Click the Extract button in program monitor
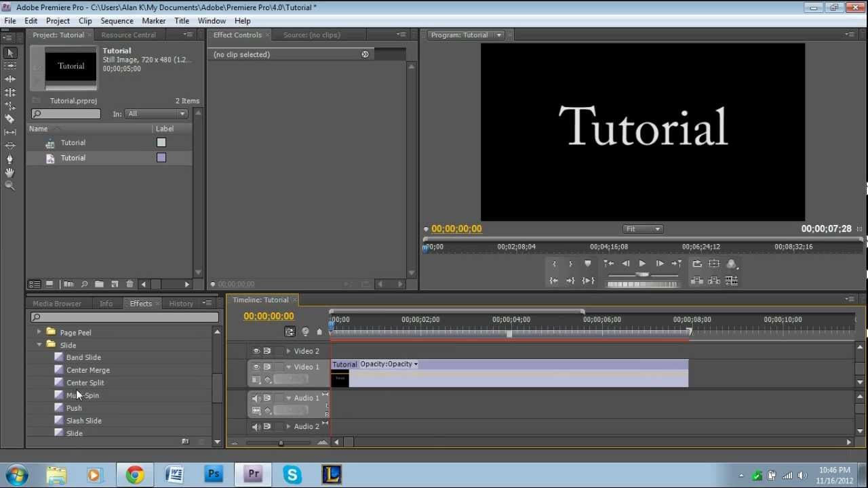Viewport: 868px width, 488px height. [714, 281]
